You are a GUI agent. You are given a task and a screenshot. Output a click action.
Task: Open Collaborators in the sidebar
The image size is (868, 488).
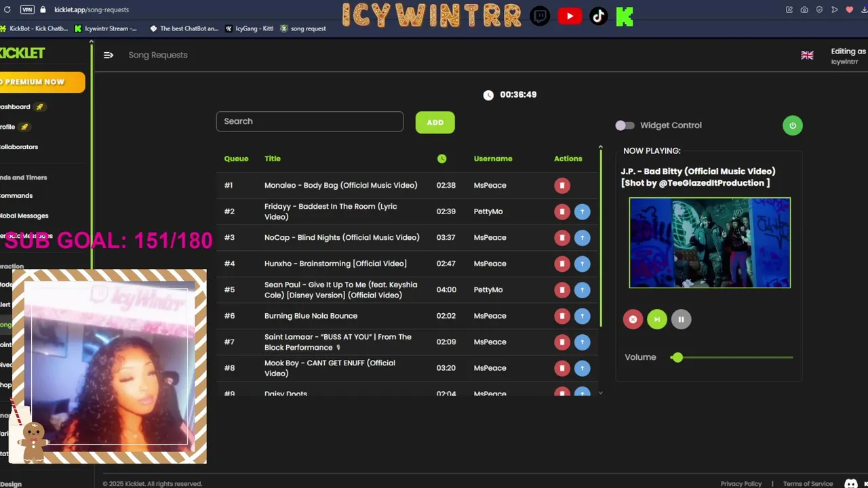point(19,147)
